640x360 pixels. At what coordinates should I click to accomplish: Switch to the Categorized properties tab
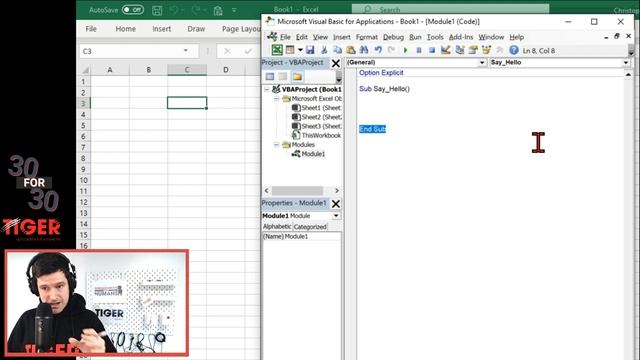310,227
